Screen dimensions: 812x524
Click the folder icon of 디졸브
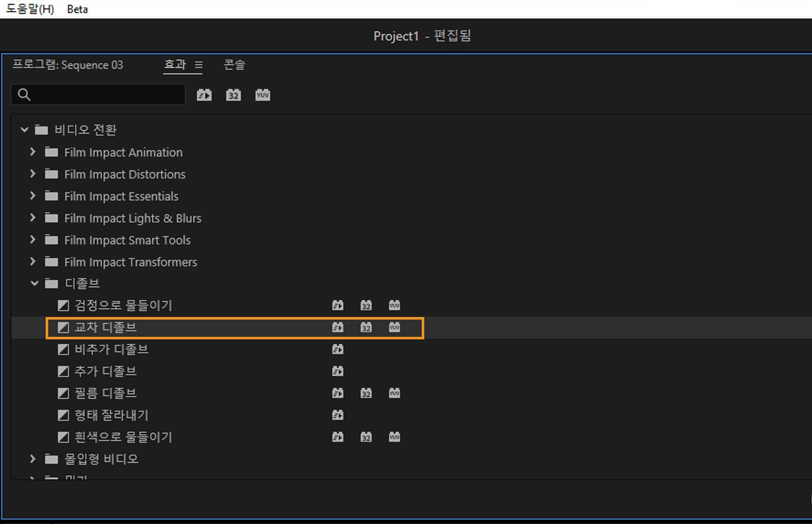point(51,283)
